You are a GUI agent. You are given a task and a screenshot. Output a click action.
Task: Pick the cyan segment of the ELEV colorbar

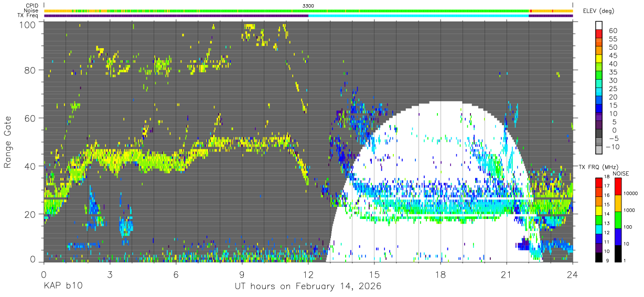[x=599, y=91]
